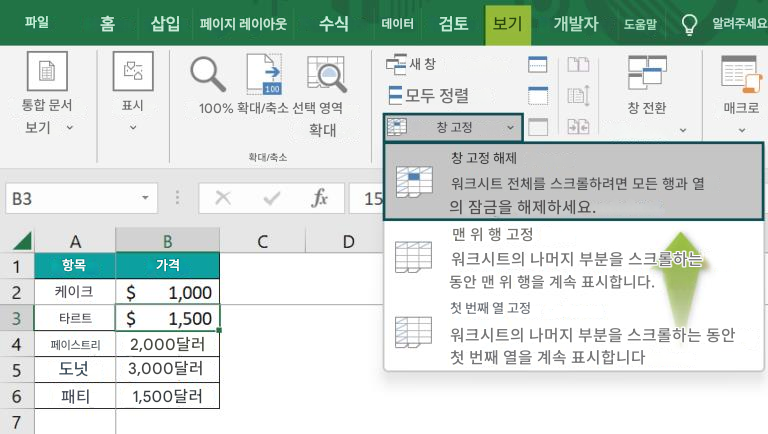Image resolution: width=768 pixels, height=434 pixels.
Task: Click the formula bar resize dots handle
Action: click(177, 198)
